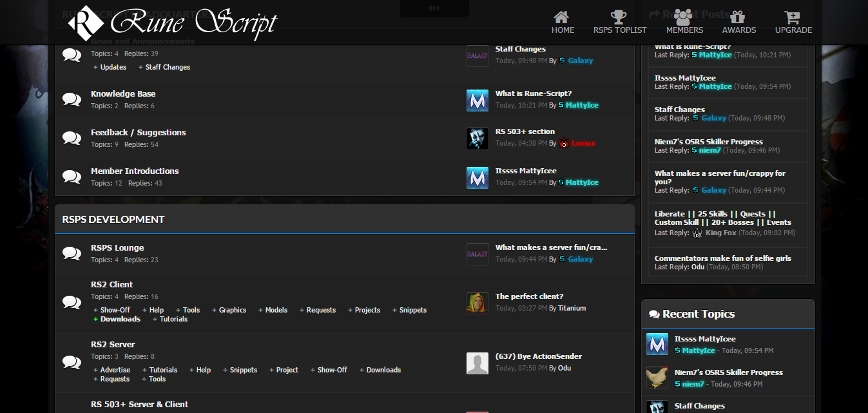Viewport: 868px width, 413px height.
Task: Open Lomax avatar beside RS 503+ section
Action: (477, 138)
